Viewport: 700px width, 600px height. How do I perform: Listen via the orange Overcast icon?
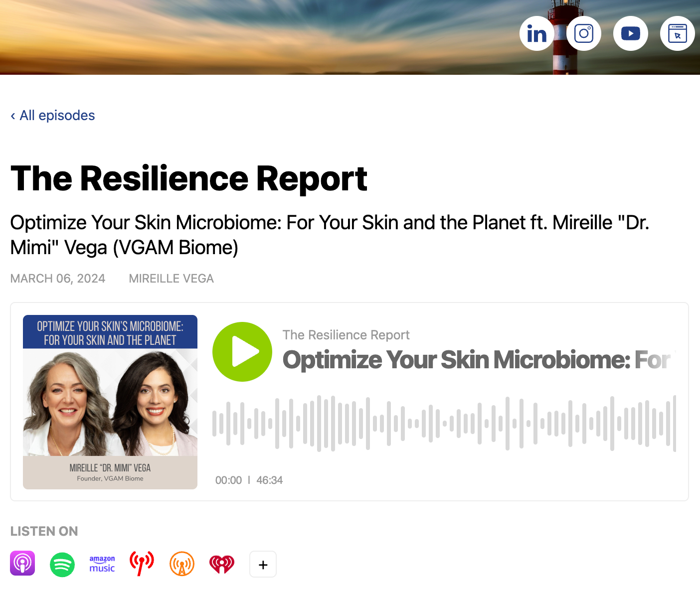tap(182, 564)
